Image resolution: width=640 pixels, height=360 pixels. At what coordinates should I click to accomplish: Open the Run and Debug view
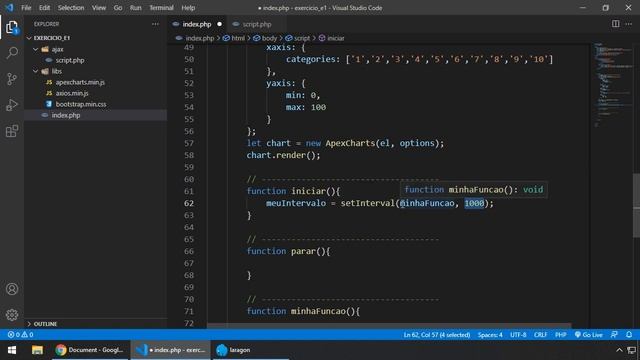pyautogui.click(x=12, y=105)
